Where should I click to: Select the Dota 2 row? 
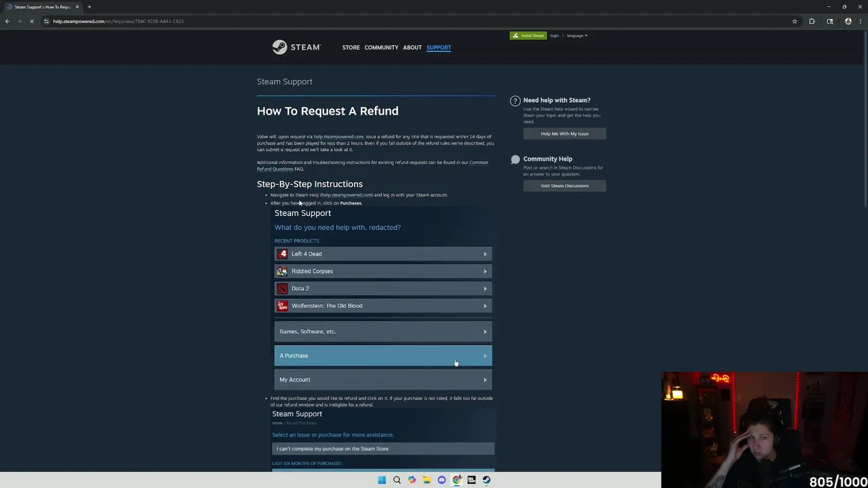click(x=383, y=289)
